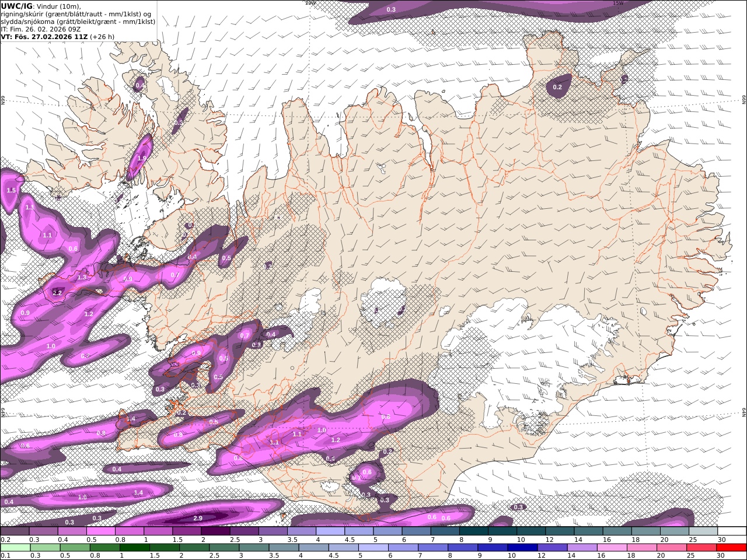
Task: Select the "(+26 h)" forecast offset text
Action: point(103,37)
